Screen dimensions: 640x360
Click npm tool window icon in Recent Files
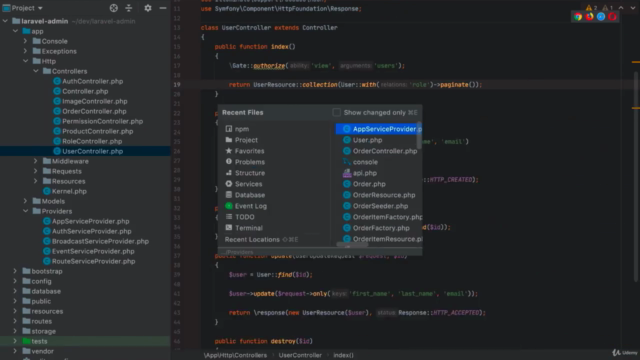coord(229,129)
